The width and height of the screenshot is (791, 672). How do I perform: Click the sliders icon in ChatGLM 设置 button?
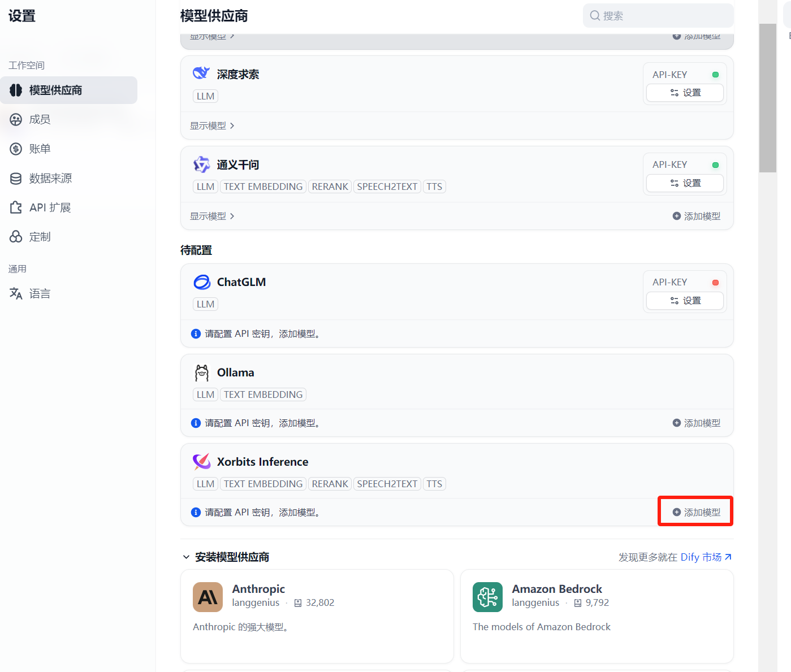tap(674, 301)
